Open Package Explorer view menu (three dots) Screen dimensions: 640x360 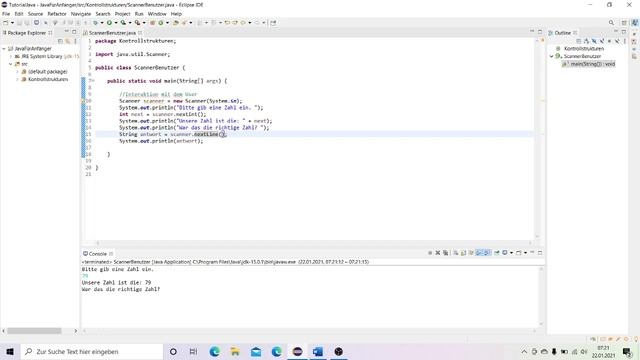(76, 41)
